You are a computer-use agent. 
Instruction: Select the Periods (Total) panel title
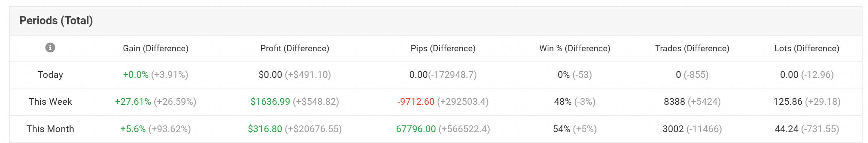[x=56, y=21]
